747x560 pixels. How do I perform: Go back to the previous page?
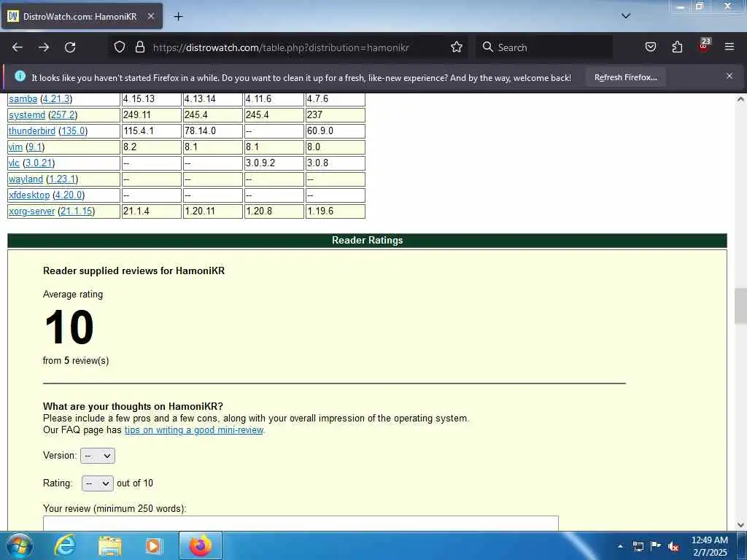coord(18,47)
